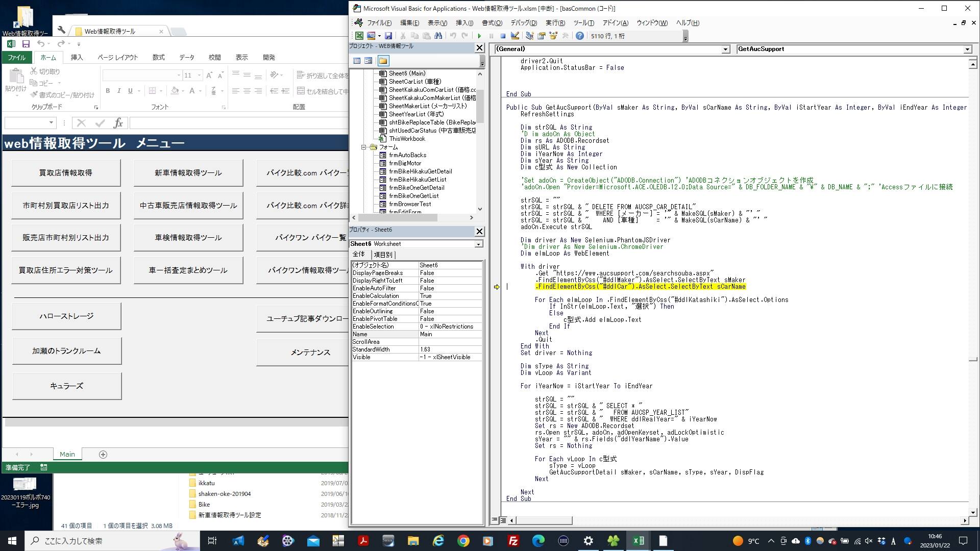
Task: Open the GetAucSupport procedure dropdown
Action: coord(967,49)
